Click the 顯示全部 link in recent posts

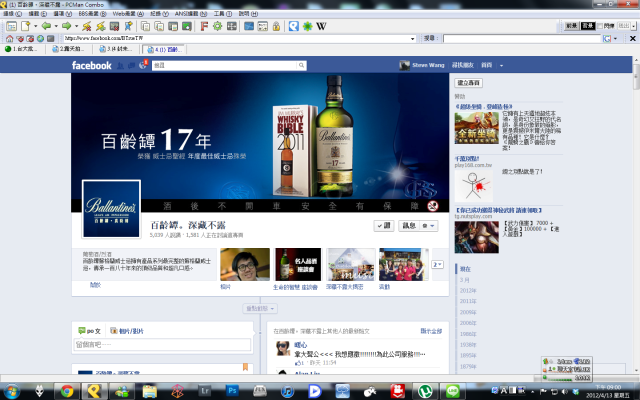point(431,331)
